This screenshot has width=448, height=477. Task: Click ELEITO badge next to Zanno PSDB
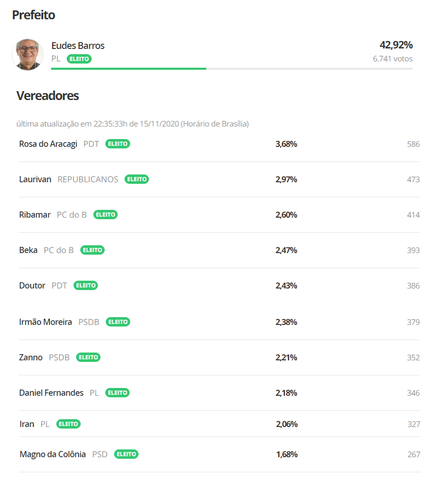88,357
